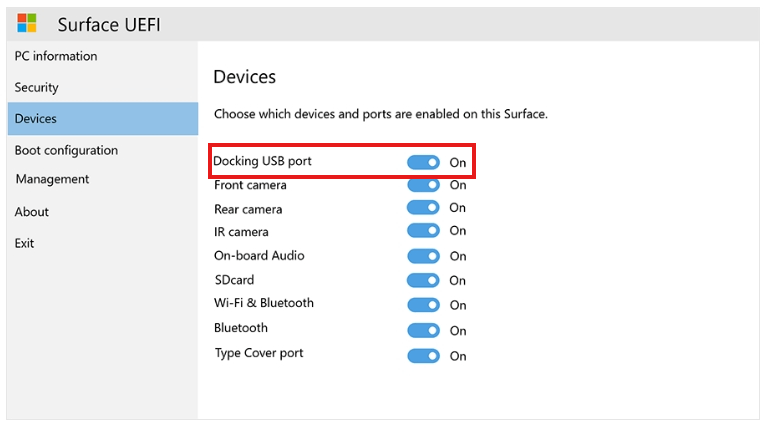Click the Devices page heading
This screenshot has width=766, height=421.
(x=245, y=77)
